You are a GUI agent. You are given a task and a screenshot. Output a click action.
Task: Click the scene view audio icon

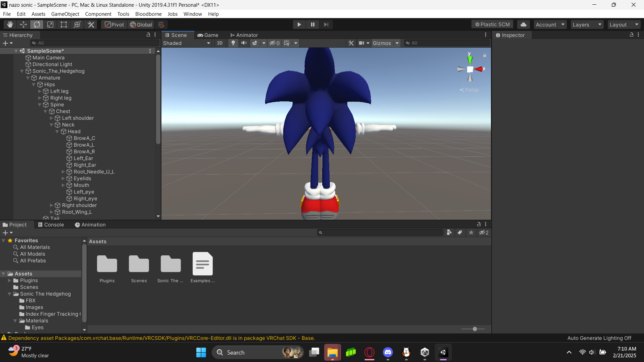tap(244, 43)
